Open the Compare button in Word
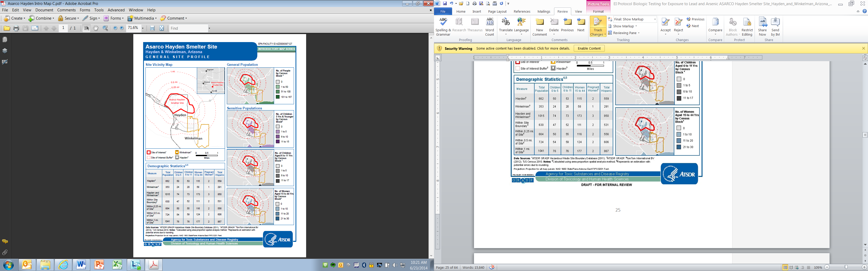 715,26
